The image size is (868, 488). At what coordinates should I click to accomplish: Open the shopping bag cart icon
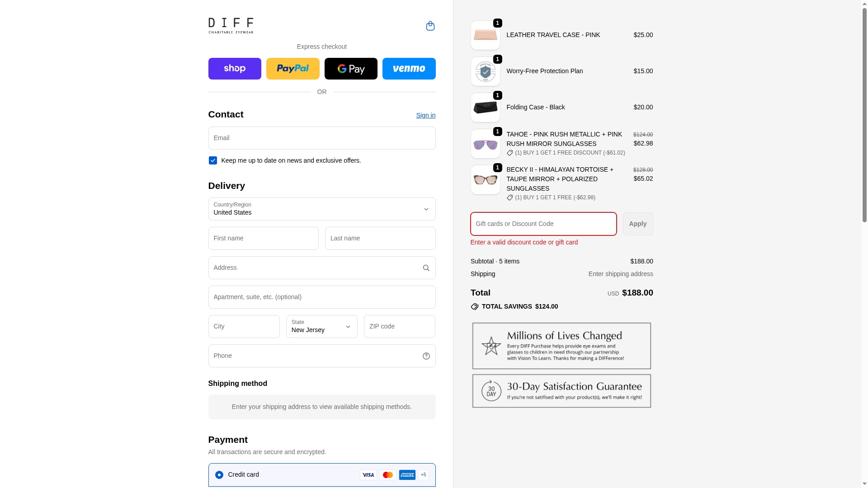point(430,26)
